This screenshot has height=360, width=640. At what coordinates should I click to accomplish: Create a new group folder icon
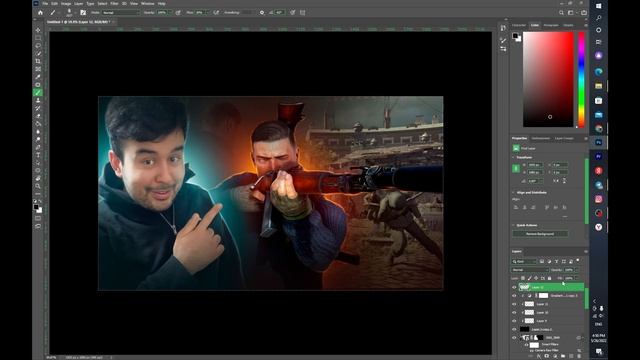point(563,356)
